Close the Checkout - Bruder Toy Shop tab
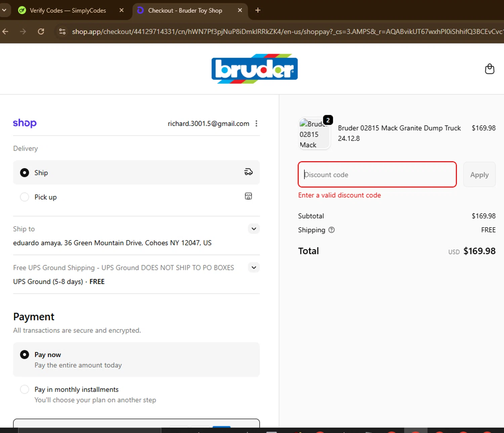 tap(240, 10)
